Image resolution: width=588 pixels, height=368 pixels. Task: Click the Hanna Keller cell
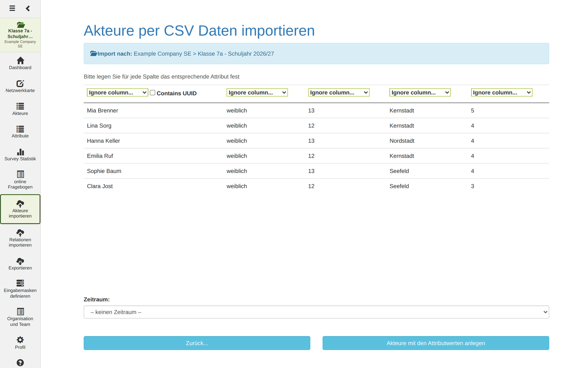[x=104, y=141]
